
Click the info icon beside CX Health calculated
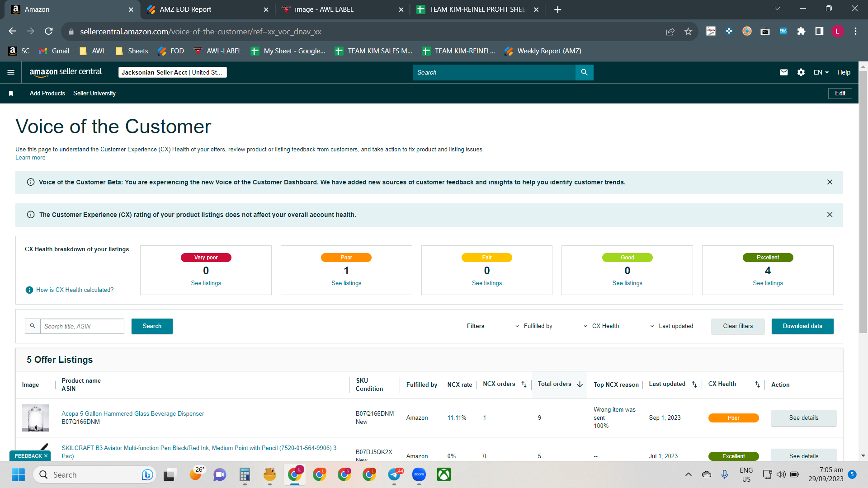coord(29,290)
